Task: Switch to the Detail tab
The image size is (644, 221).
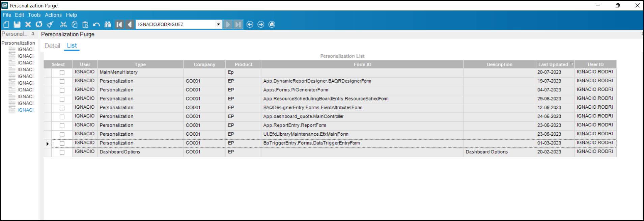Action: click(x=52, y=46)
